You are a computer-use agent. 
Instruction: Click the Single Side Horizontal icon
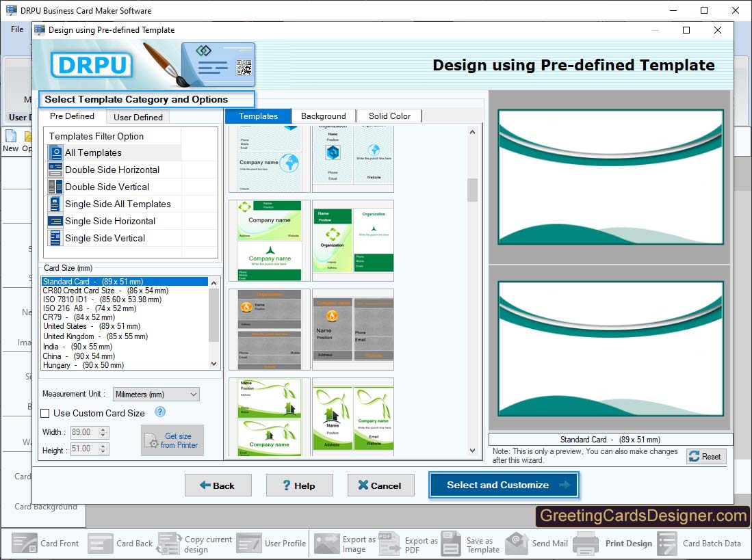pyautogui.click(x=55, y=221)
